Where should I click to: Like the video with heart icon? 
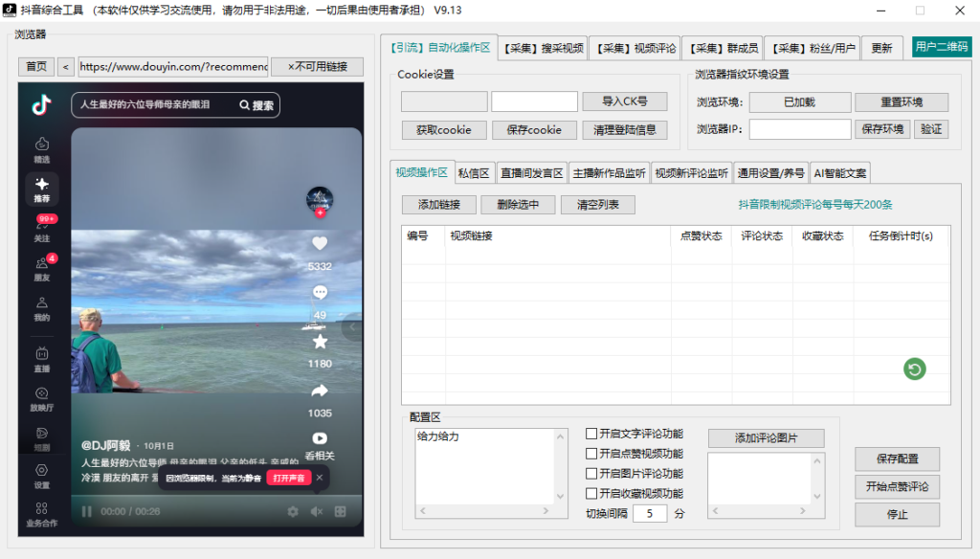tap(320, 244)
